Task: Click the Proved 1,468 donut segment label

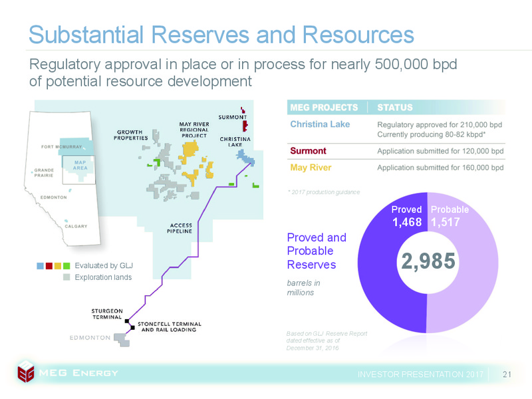Action: point(407,216)
